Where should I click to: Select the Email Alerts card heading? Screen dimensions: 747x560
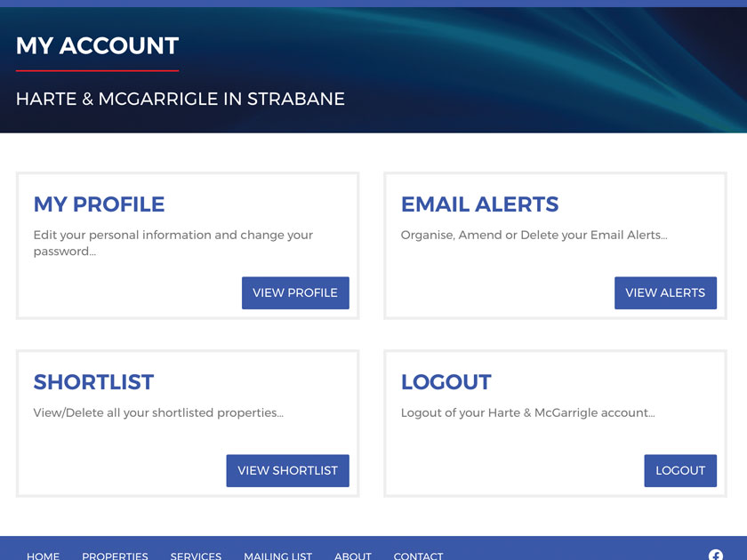pyautogui.click(x=479, y=204)
